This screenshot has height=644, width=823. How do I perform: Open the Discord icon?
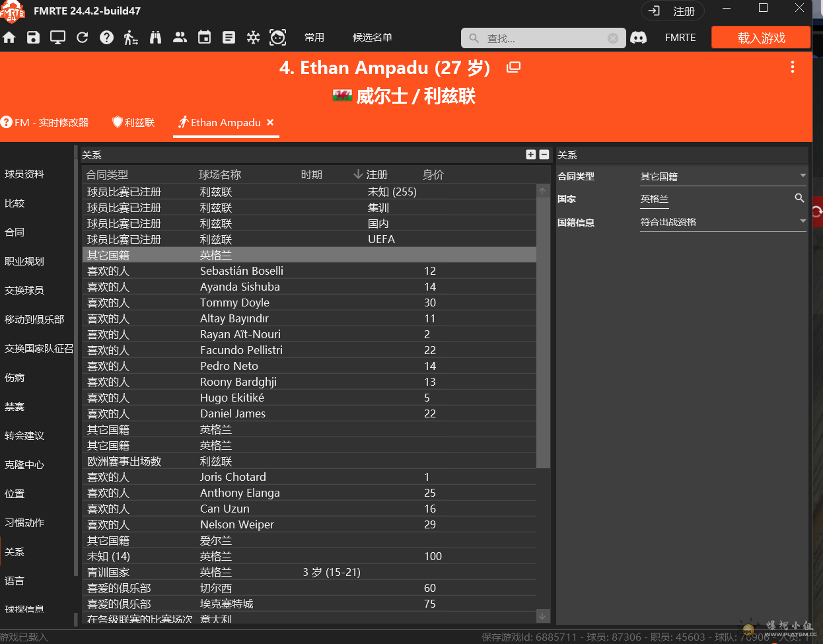(x=638, y=38)
